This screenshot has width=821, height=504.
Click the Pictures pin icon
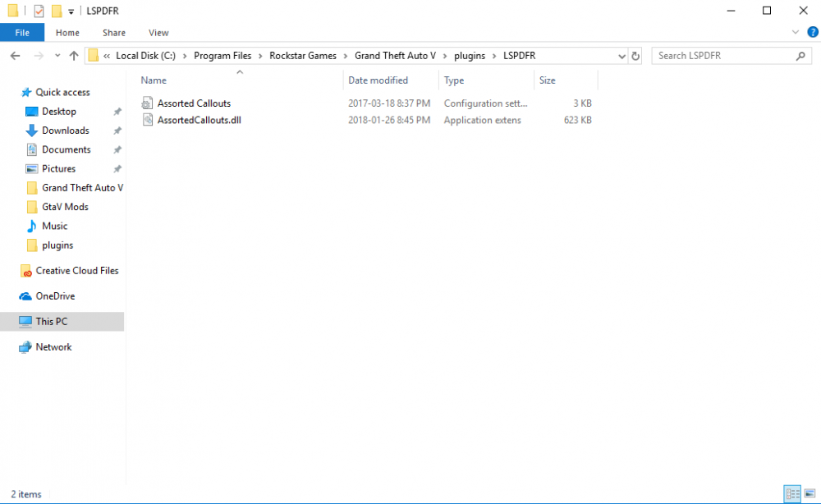[x=117, y=168]
